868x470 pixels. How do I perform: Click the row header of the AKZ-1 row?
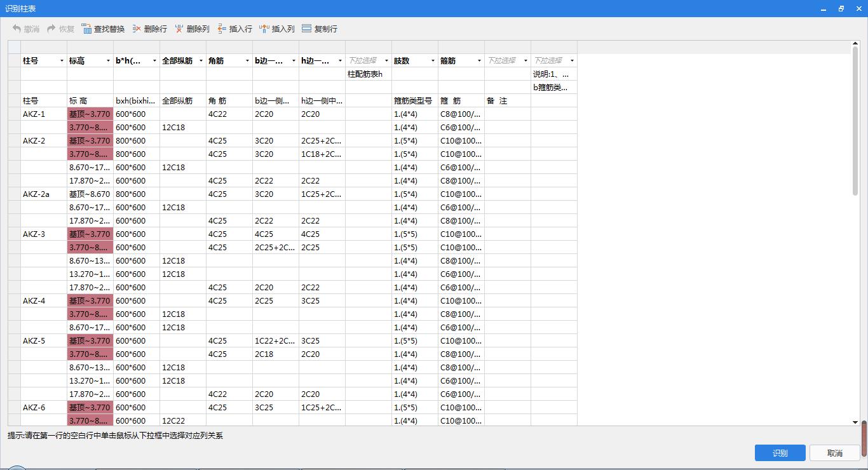(14, 114)
